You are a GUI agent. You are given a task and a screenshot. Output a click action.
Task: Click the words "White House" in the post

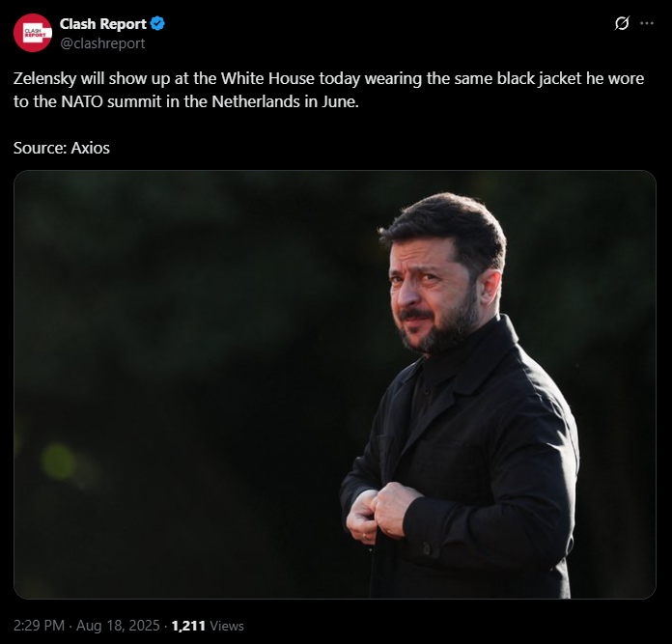[x=267, y=78]
